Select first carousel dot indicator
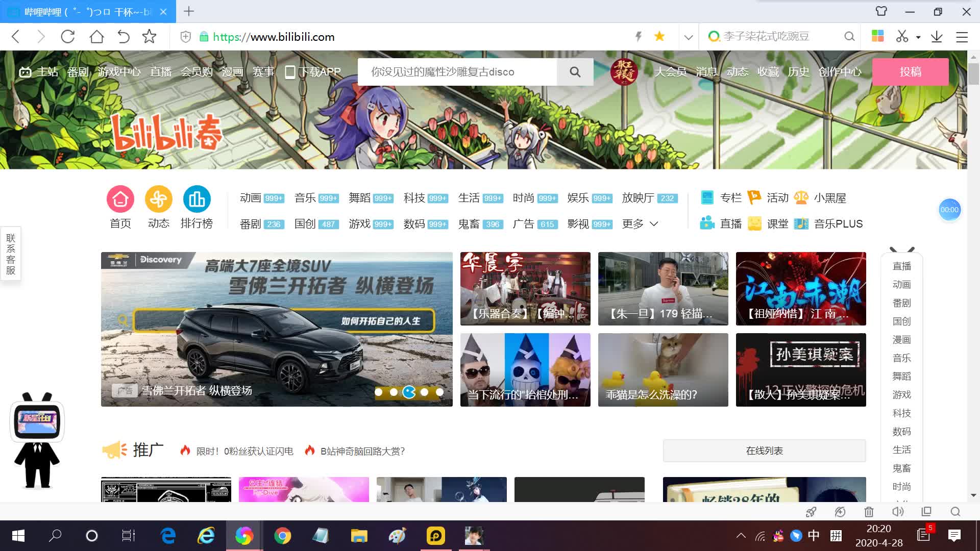 click(379, 392)
